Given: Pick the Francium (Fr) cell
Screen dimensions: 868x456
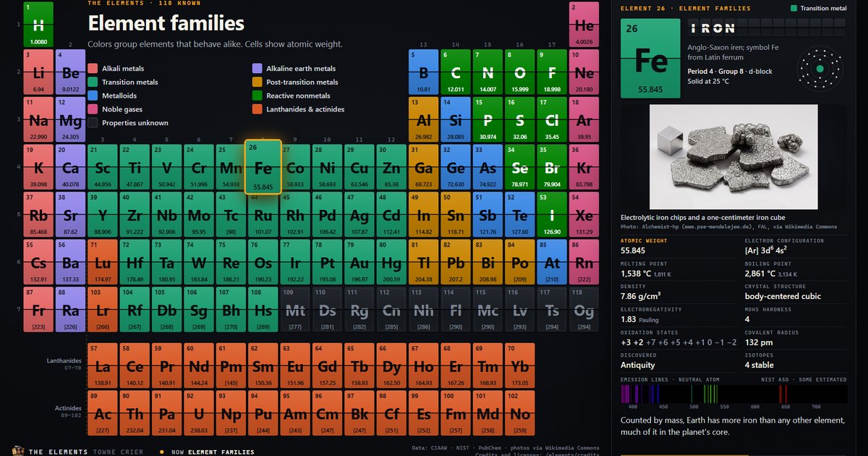Looking at the screenshot, I should pyautogui.click(x=38, y=310).
